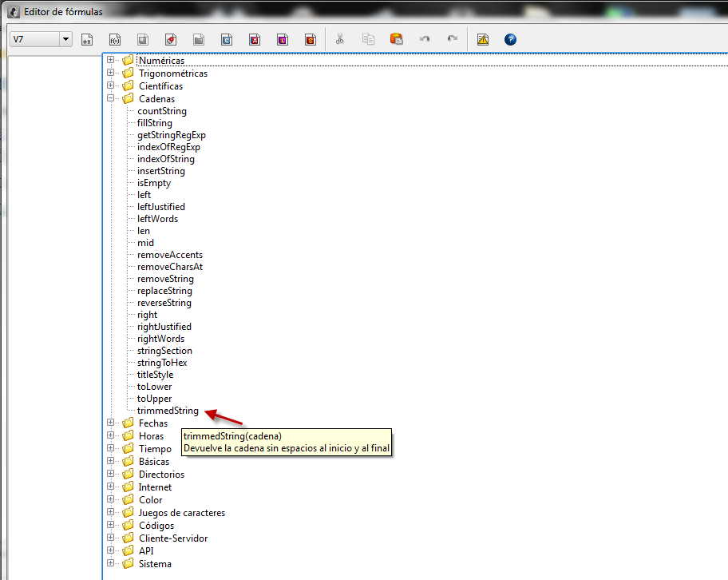Select the Códigos folder label
Viewport: 728px width, 580px height.
point(156,526)
